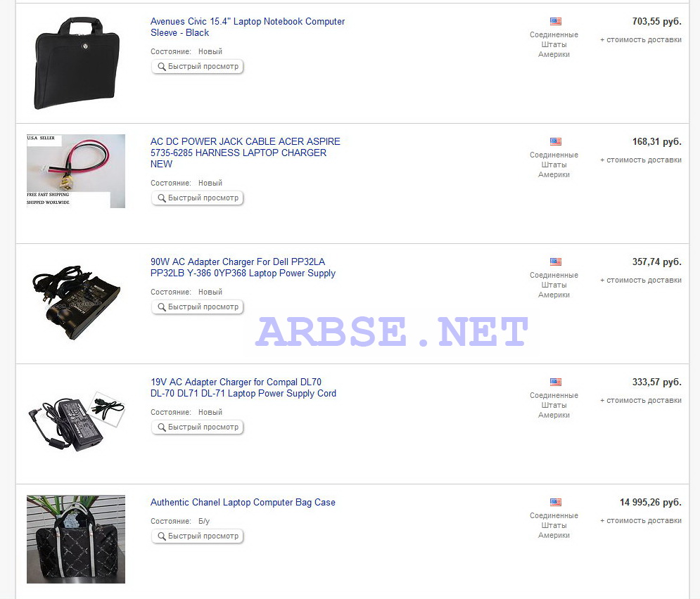View the Chanel bag thumbnail image
700x599 pixels.
(x=76, y=539)
